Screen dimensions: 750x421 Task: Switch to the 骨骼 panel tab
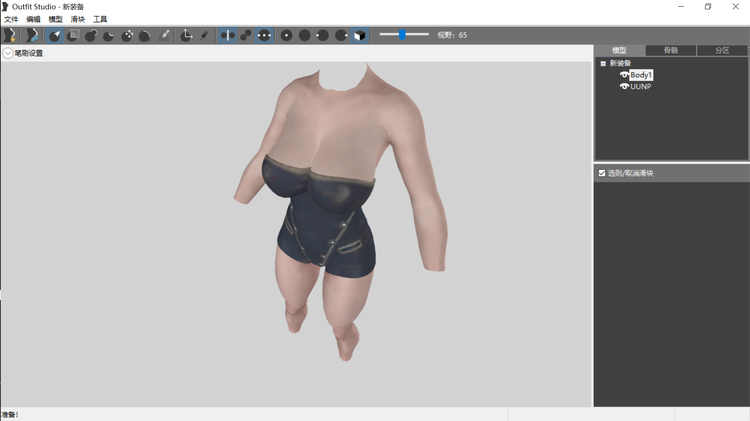click(671, 50)
